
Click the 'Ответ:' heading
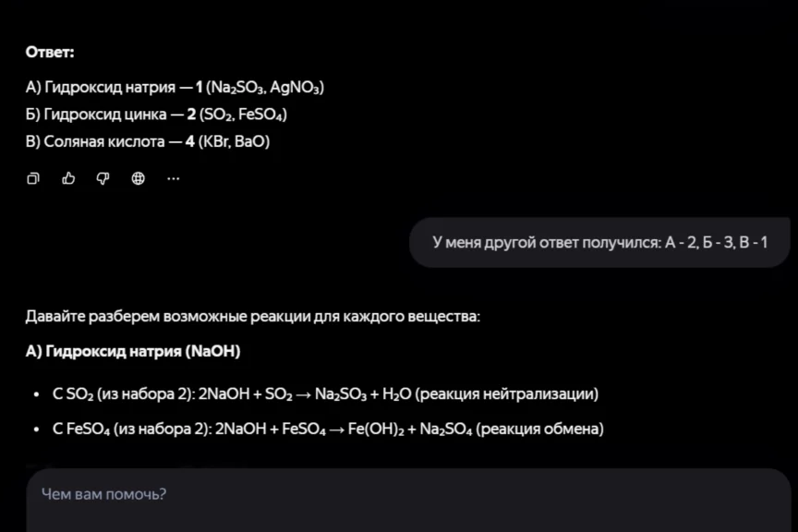50,53
